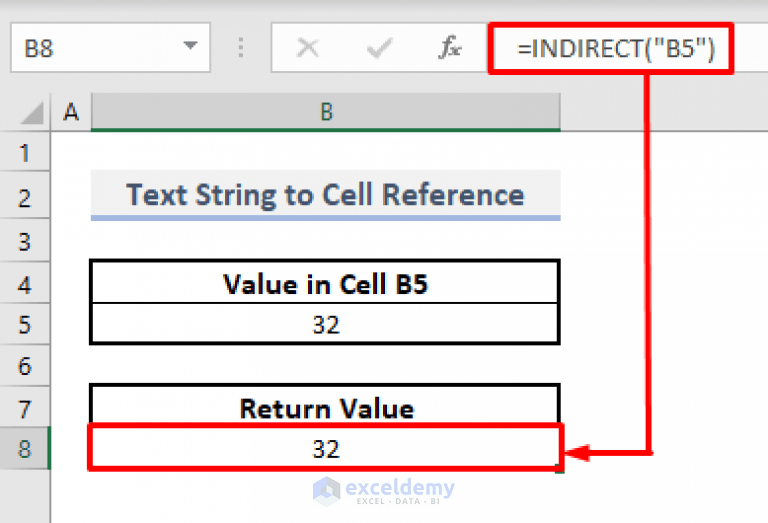Screen dimensions: 768x523
Task: Select row 8 header
Action: (24, 448)
